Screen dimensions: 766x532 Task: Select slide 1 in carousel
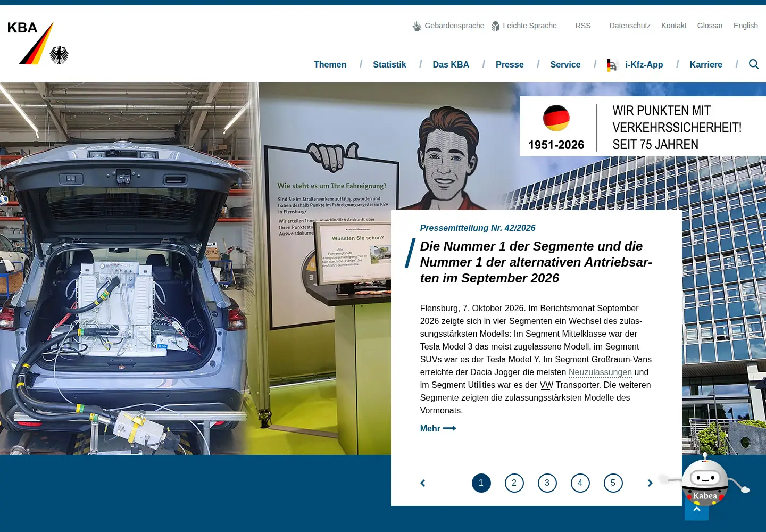pos(481,483)
